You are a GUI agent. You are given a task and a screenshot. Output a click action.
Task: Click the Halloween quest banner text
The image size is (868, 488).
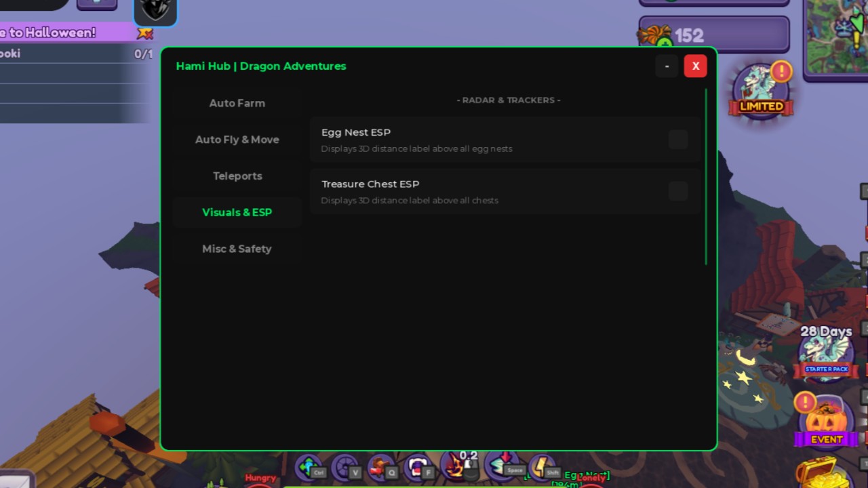47,33
